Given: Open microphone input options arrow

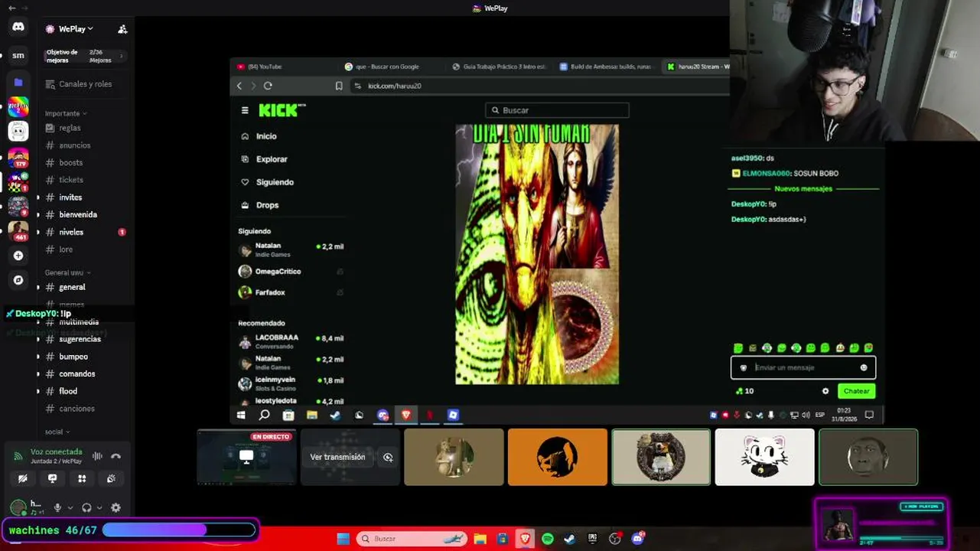Looking at the screenshot, I should [70, 507].
